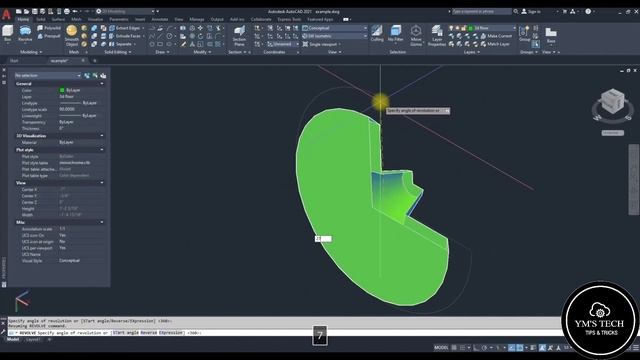
Task: Open the Conceptual visual style dropdown
Action: (x=335, y=28)
